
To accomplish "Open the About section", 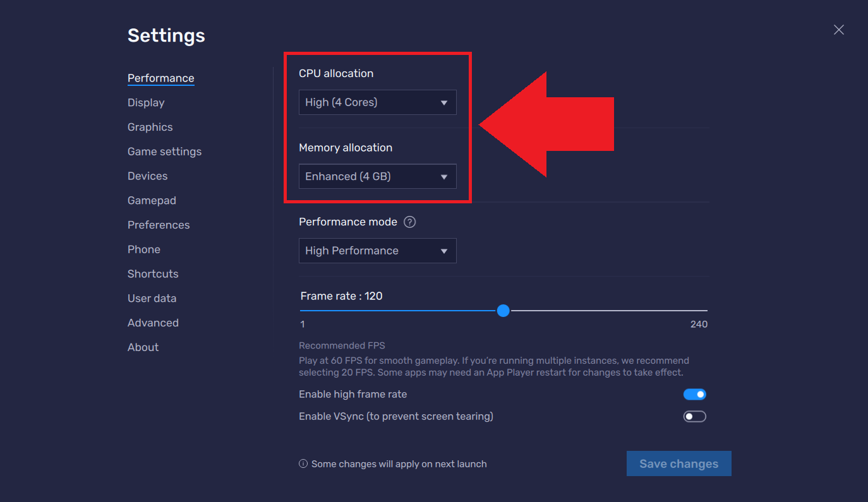I will click(x=143, y=347).
